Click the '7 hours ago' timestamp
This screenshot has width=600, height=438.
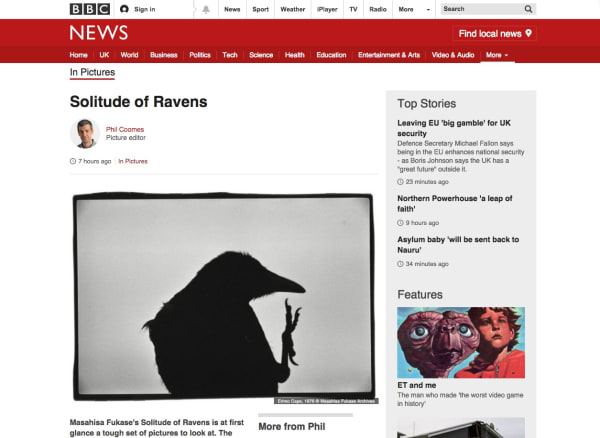(95, 161)
